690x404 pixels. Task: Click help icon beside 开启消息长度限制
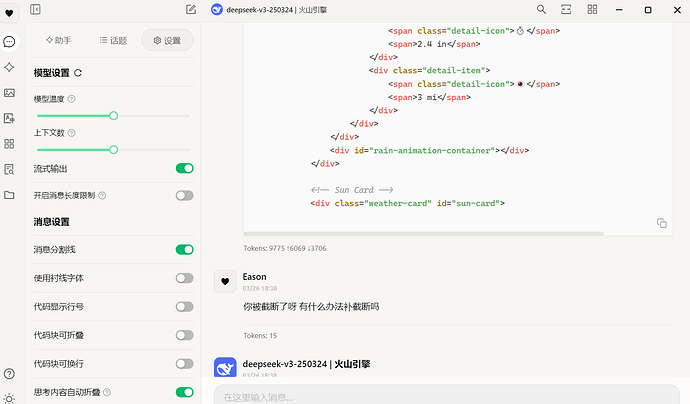click(x=102, y=195)
